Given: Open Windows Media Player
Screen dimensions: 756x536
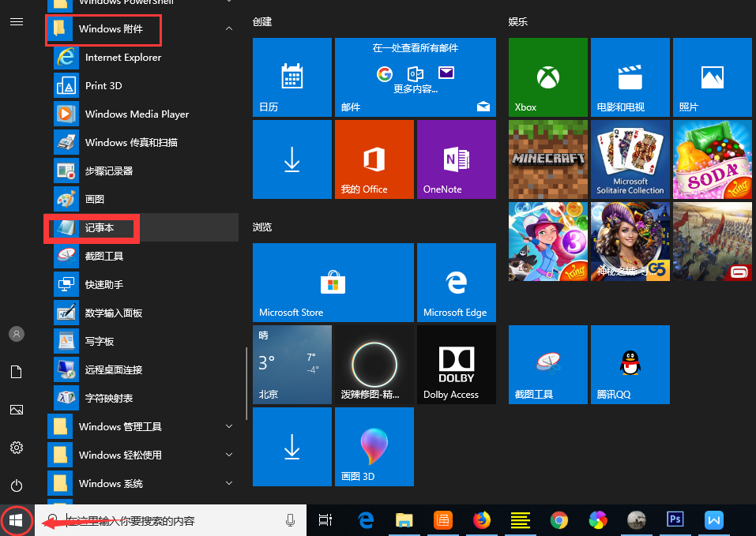Looking at the screenshot, I should (x=136, y=114).
